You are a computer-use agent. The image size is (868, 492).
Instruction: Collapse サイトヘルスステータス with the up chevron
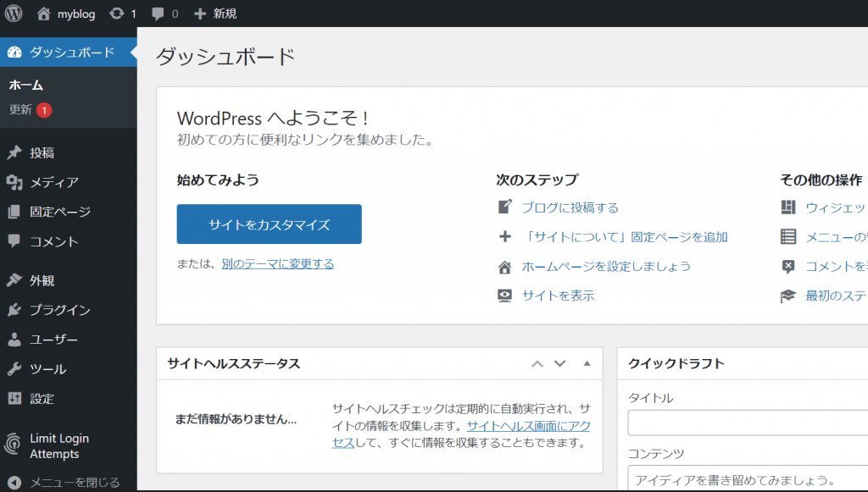537,363
